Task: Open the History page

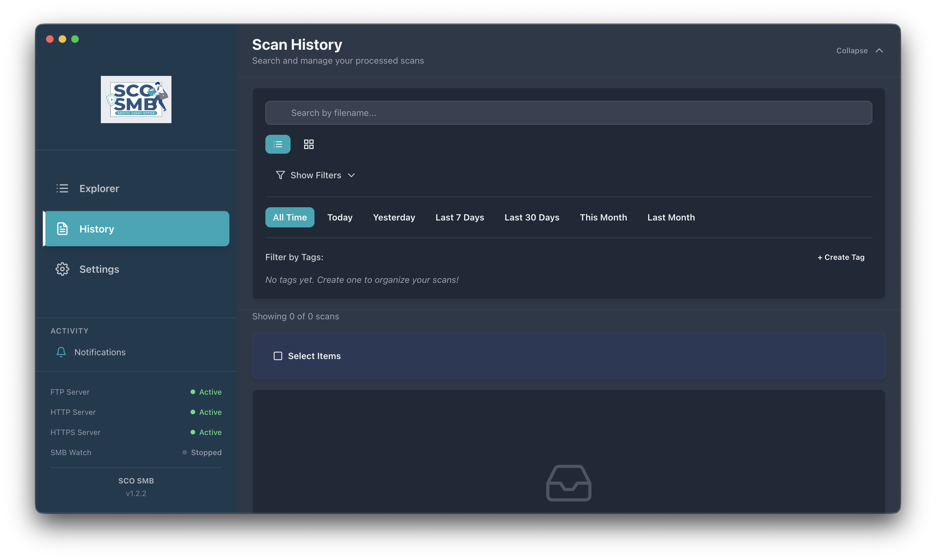Action: click(136, 229)
